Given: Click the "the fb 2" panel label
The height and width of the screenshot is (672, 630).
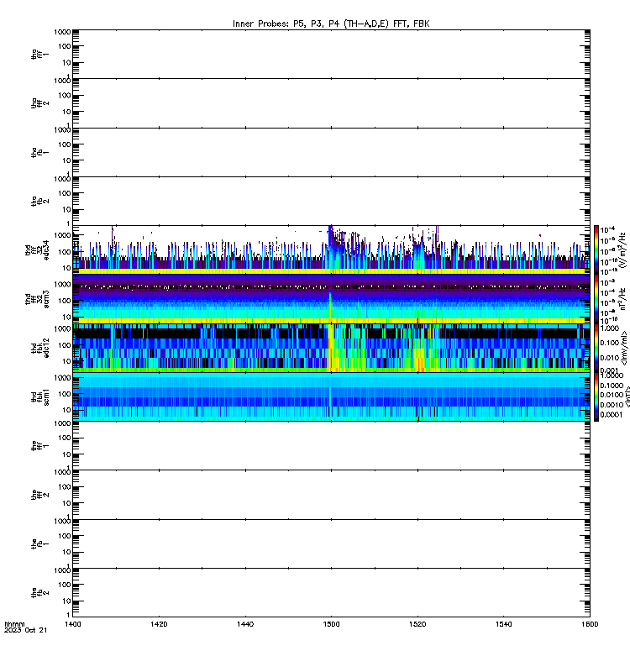Looking at the screenshot, I should 39,593.
